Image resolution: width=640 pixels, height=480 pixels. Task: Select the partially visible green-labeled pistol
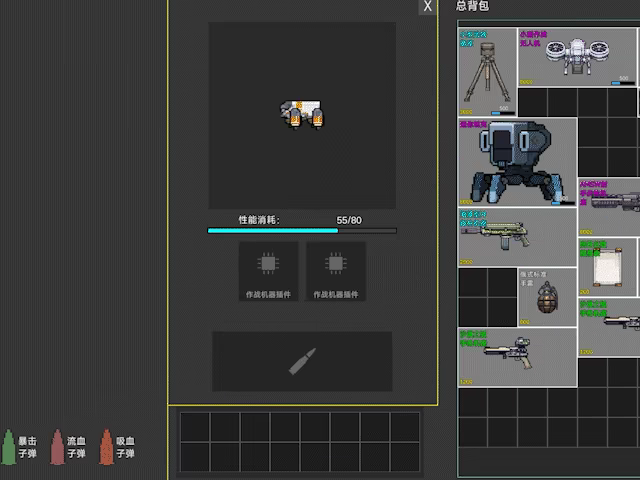click(x=609, y=327)
